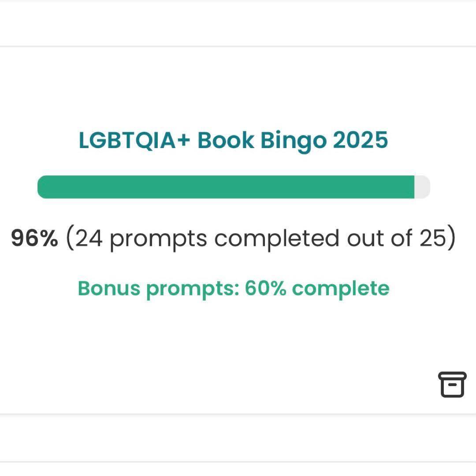
Task: Click the word complete in bonus prompts line
Action: (341, 289)
